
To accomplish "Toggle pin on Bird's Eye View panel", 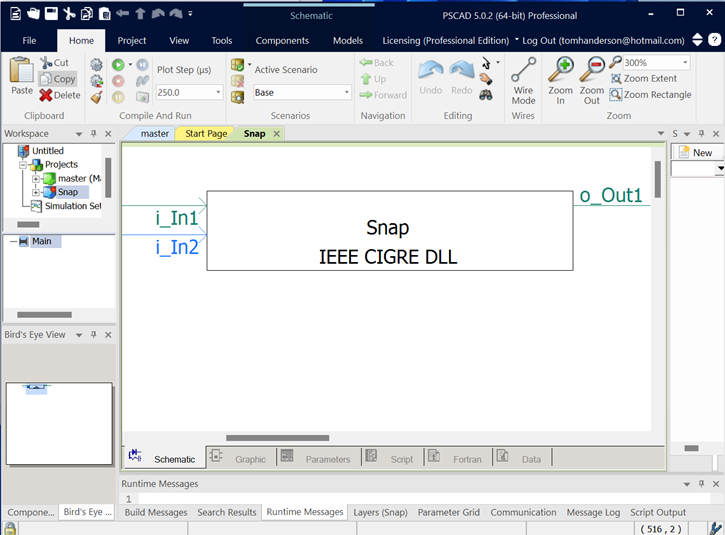I will pyautogui.click(x=93, y=335).
